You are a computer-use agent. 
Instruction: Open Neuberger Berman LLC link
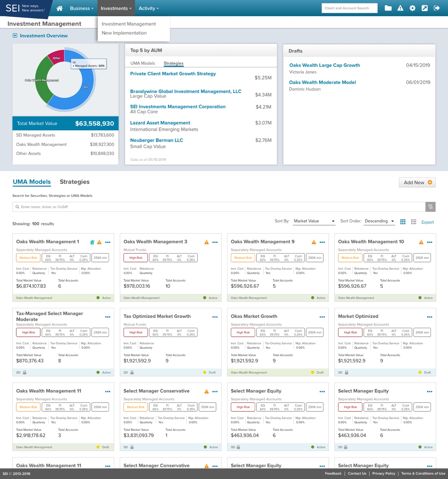click(156, 140)
